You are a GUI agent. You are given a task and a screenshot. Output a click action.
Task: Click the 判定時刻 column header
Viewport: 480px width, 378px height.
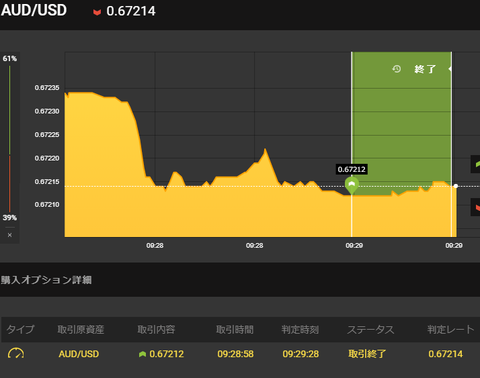pos(300,330)
